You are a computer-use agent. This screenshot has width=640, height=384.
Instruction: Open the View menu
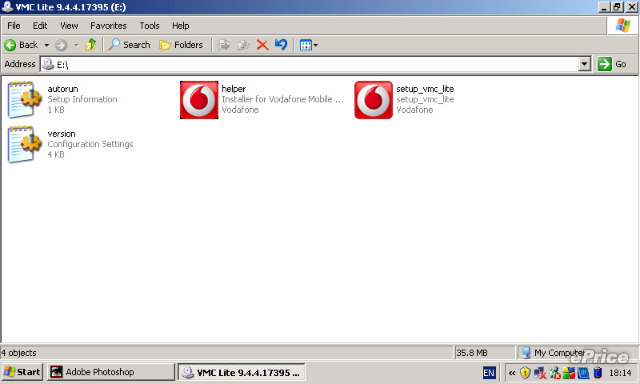69,26
